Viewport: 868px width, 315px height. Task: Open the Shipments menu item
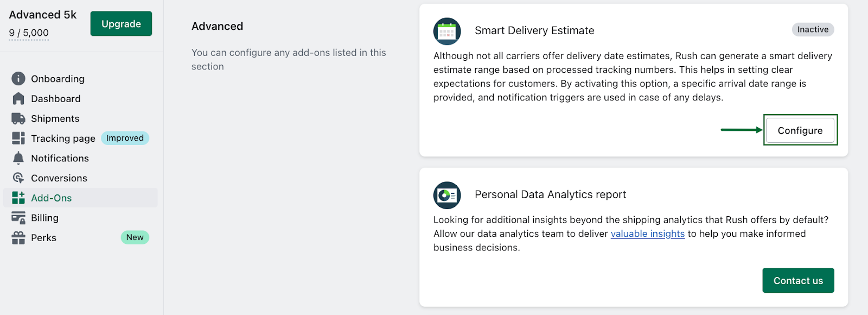tap(55, 118)
